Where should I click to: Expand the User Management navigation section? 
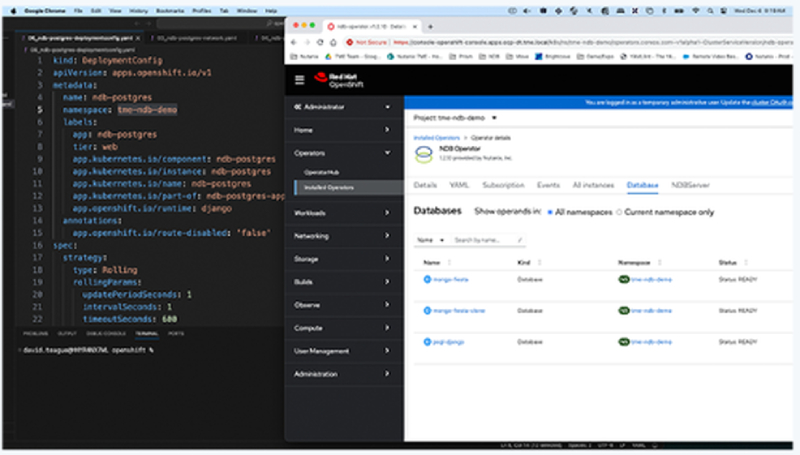344,351
